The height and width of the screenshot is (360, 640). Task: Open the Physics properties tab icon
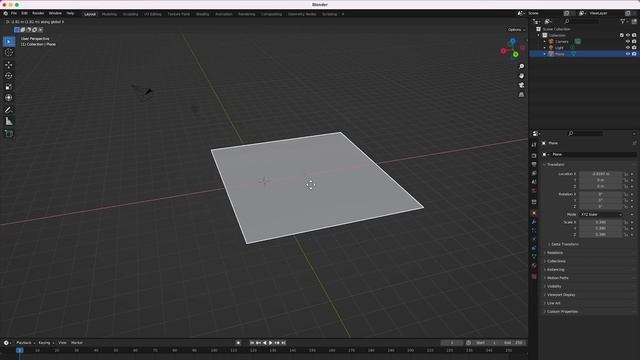coord(534,239)
